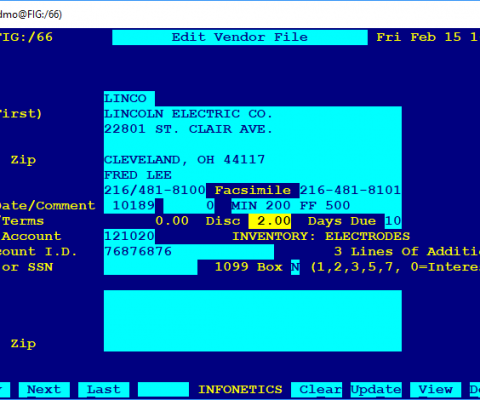The image size is (480, 400).
Task: Click the 22801 ST. CLAIR AVE. address field
Action: [x=253, y=129]
